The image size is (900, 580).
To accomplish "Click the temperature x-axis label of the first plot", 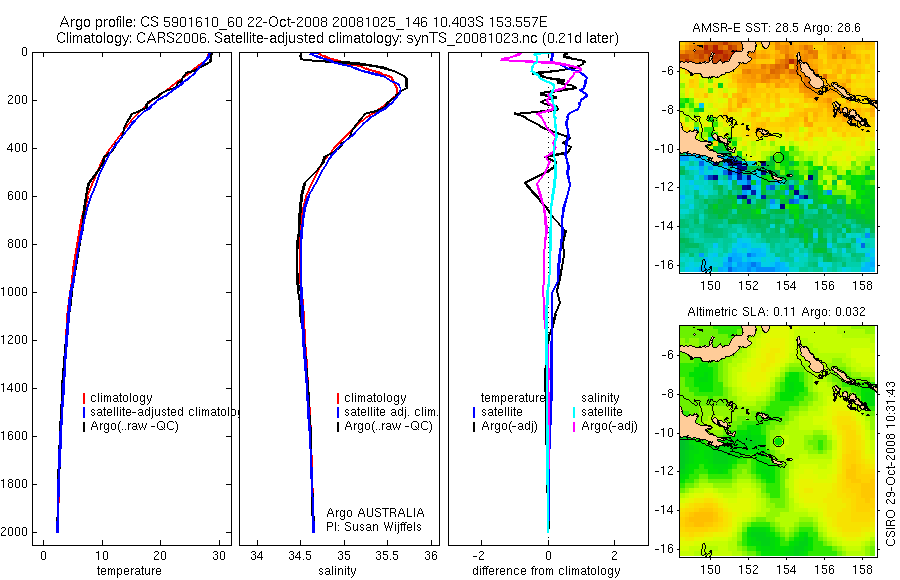I will (x=129, y=571).
